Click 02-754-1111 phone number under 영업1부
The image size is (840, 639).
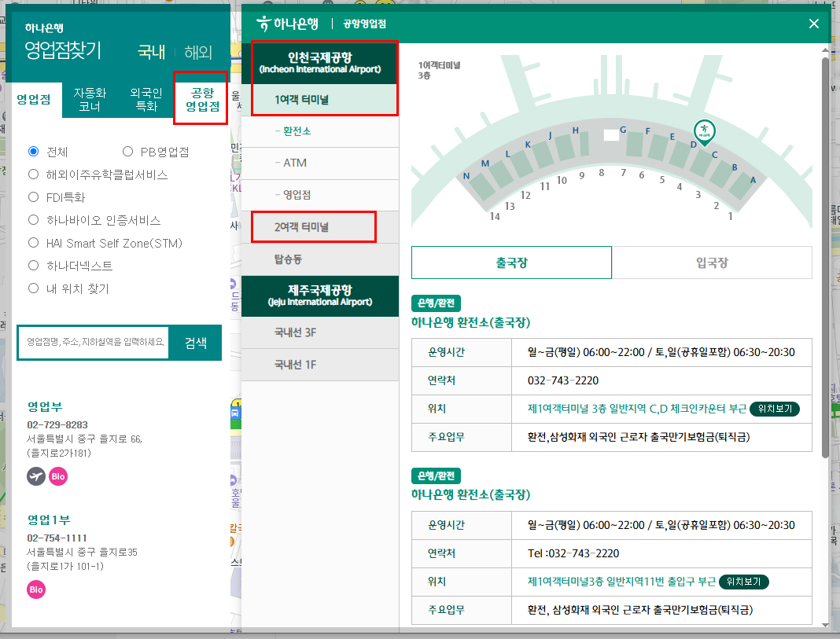[x=57, y=538]
